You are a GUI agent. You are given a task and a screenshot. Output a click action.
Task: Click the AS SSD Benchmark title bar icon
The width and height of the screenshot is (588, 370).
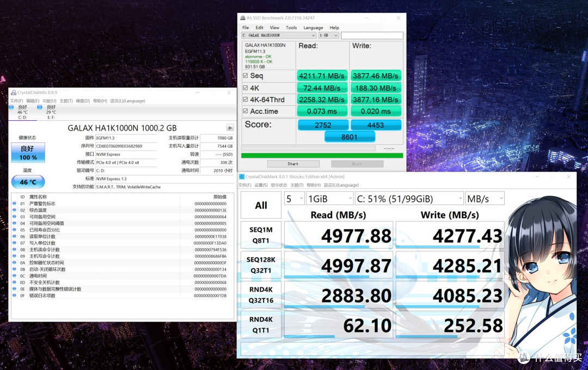point(243,17)
